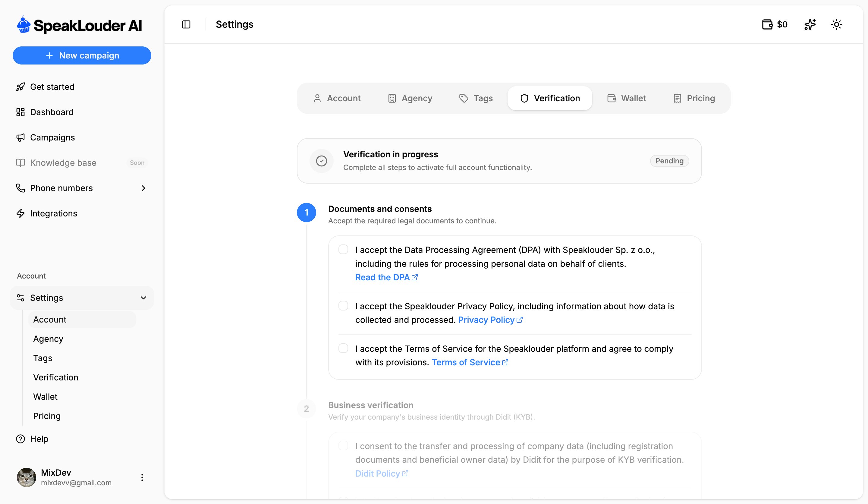Expand the Phone numbers chevron
This screenshot has width=868, height=504.
[143, 188]
